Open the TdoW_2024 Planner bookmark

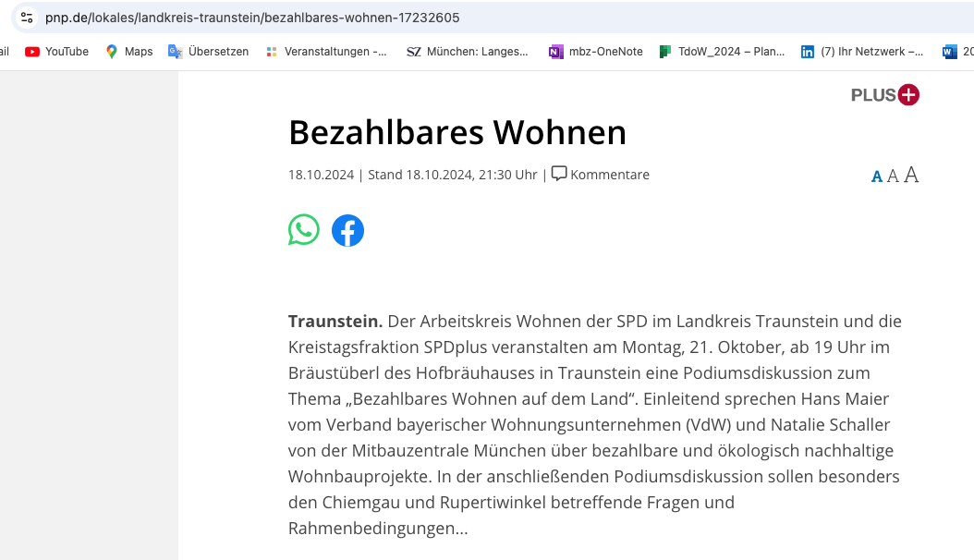coord(722,52)
